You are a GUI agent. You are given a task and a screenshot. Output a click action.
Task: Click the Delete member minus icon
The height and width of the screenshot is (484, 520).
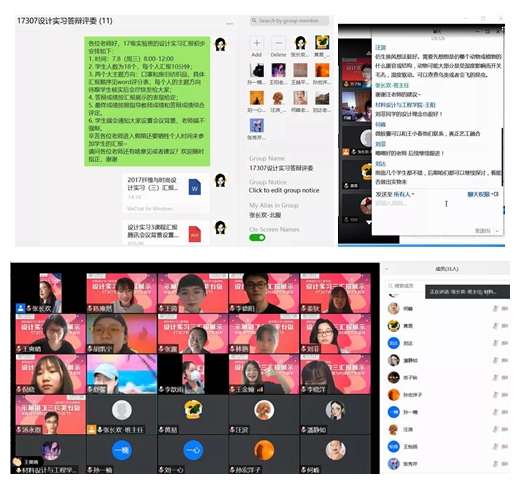(278, 43)
